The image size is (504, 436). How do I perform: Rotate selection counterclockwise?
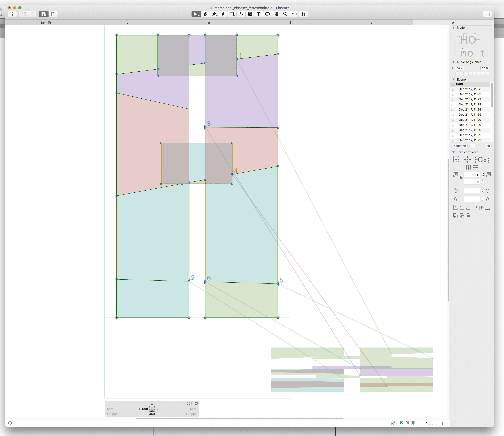(456, 190)
